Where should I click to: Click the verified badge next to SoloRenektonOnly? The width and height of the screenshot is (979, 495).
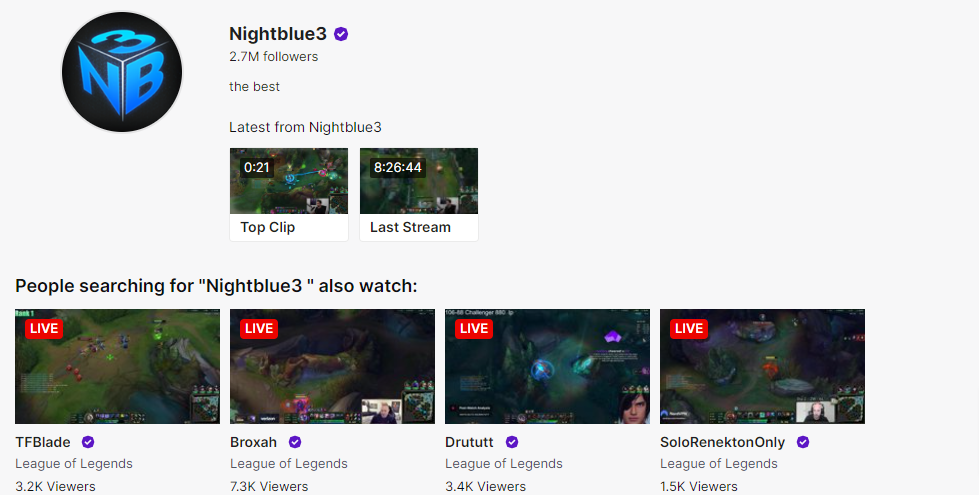pos(803,442)
